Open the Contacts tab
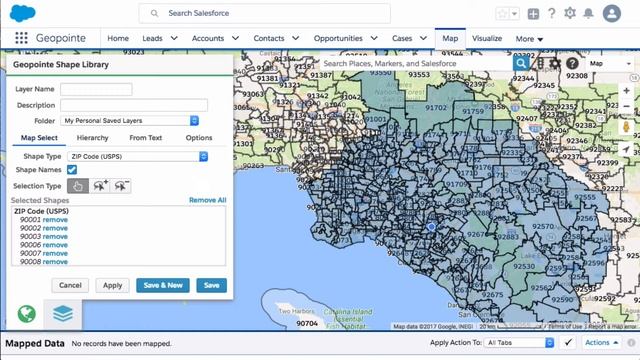The image size is (640, 360). pos(269,38)
